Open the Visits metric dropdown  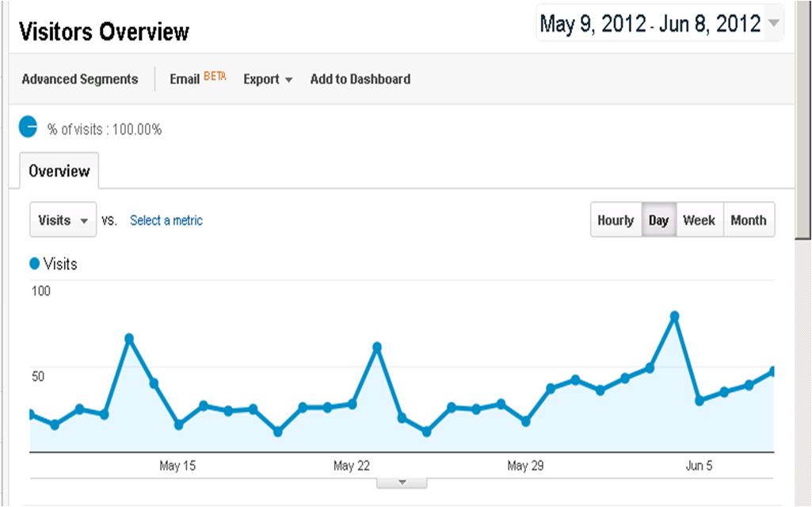pos(63,220)
